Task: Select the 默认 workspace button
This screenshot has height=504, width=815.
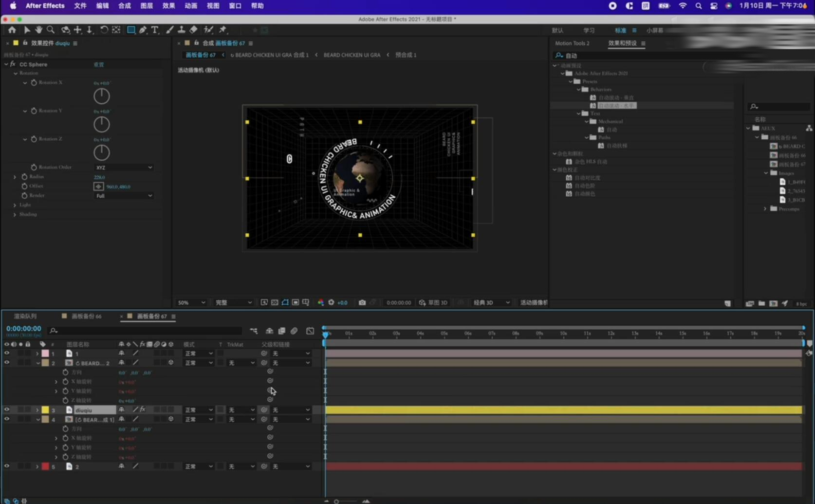Action: pos(558,30)
